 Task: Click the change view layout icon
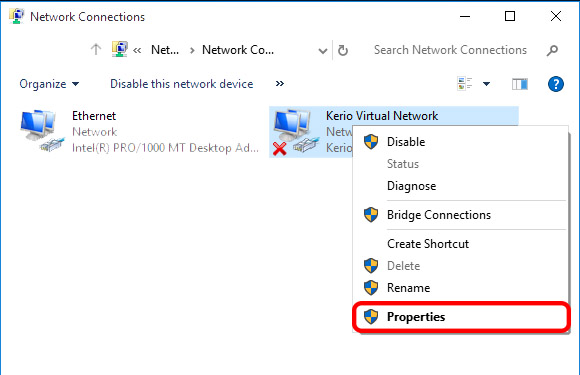[465, 84]
